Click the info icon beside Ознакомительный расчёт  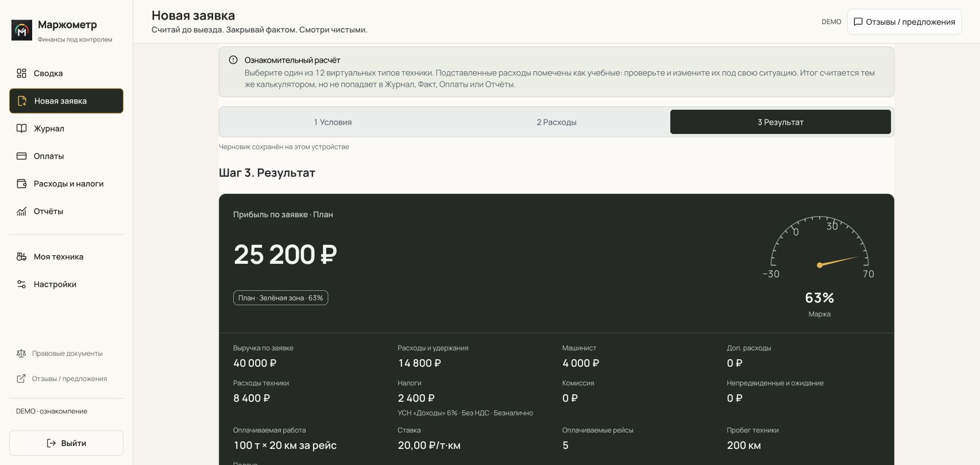[x=233, y=60]
